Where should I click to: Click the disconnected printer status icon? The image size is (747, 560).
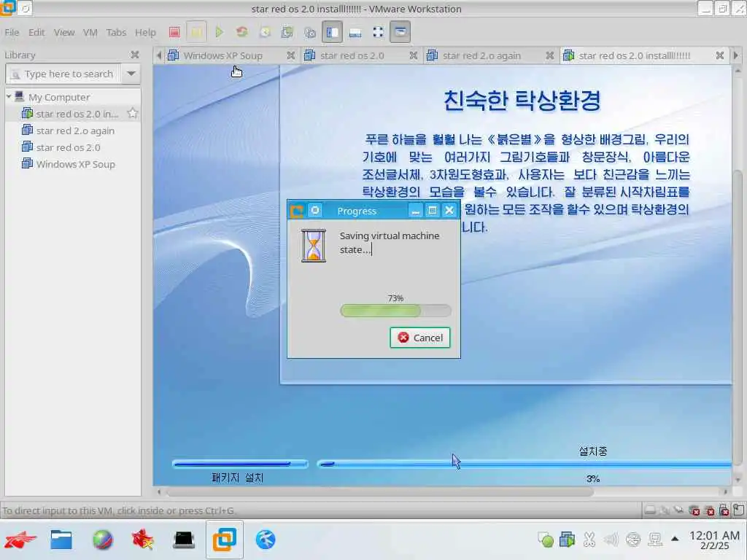(709, 510)
